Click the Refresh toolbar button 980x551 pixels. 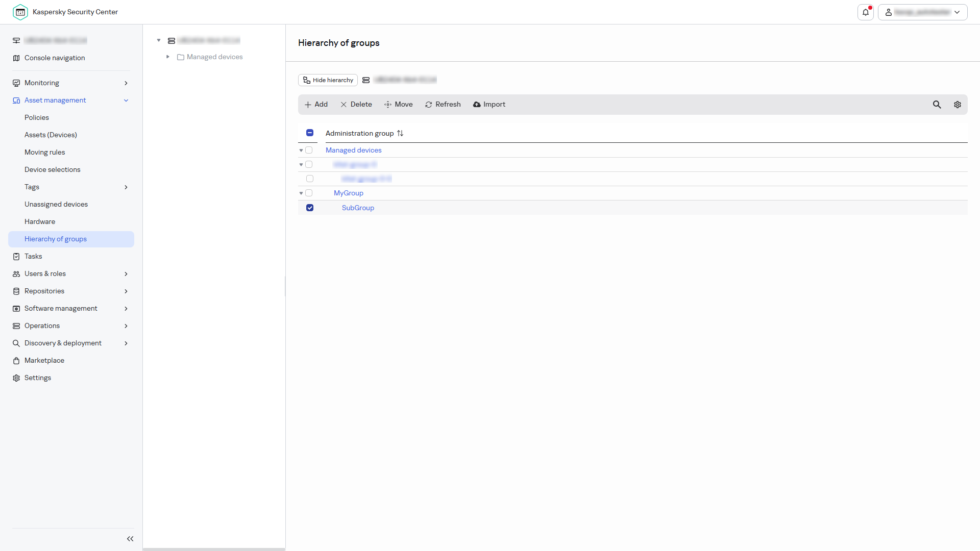[x=443, y=105]
